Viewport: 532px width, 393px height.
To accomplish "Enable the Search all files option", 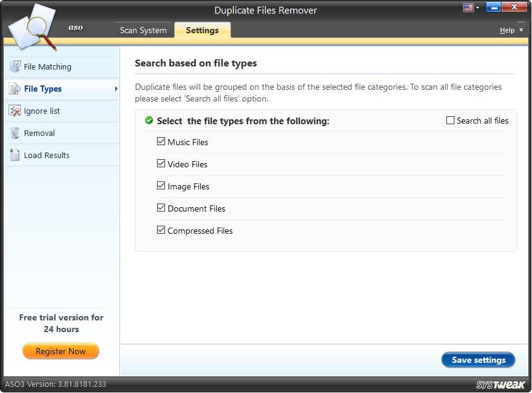I will (x=451, y=121).
